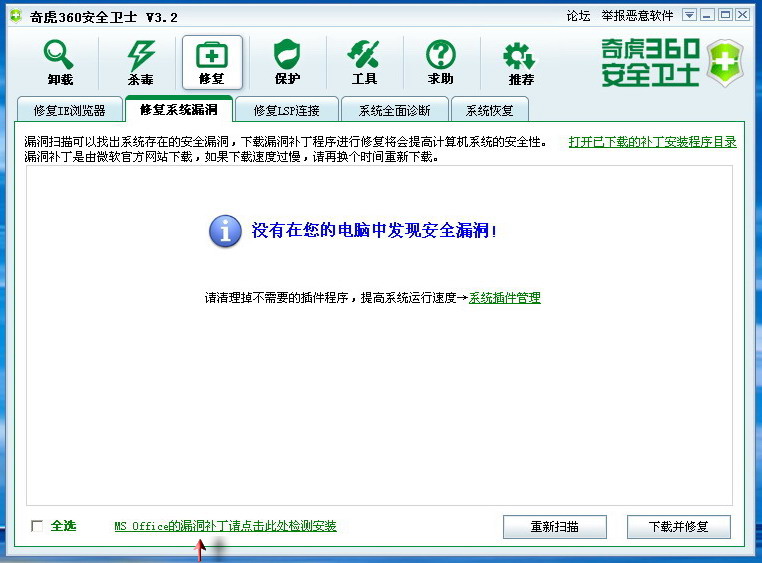The image size is (762, 563).
Task: Click the 下载并修复 download and repair button
Action: pyautogui.click(x=678, y=527)
